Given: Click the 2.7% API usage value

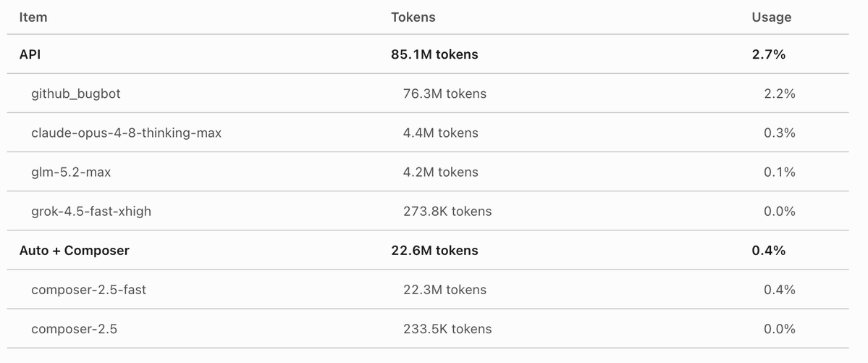Looking at the screenshot, I should 768,54.
